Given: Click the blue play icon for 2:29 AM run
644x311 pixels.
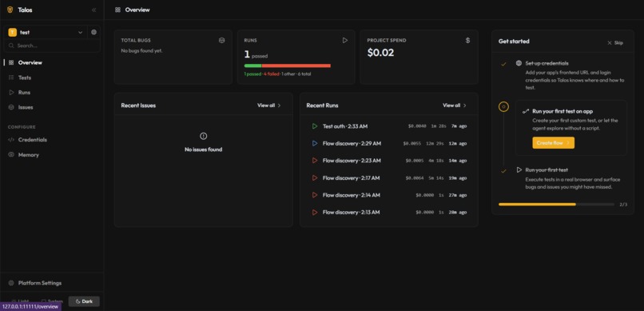Looking at the screenshot, I should pos(315,143).
